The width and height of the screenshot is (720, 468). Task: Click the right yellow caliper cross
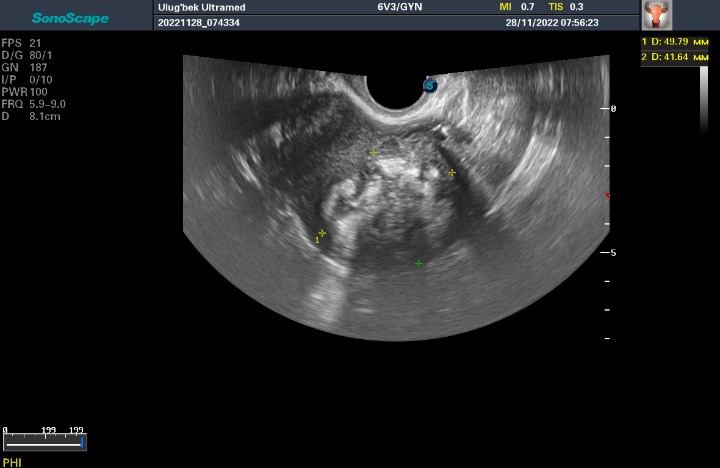click(x=452, y=173)
